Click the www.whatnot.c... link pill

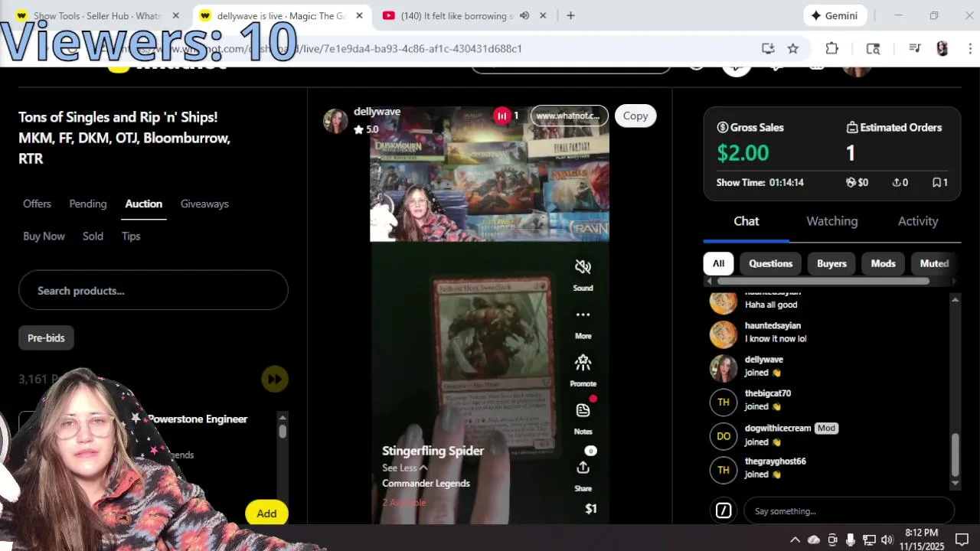tap(570, 116)
